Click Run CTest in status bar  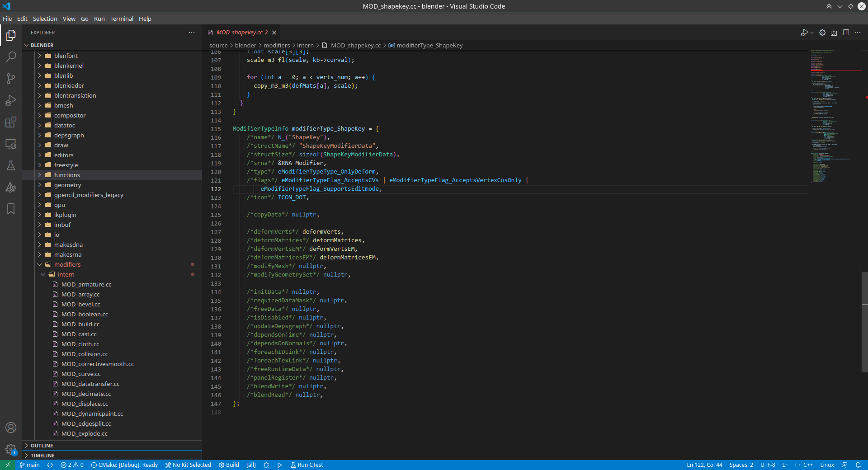point(307,465)
